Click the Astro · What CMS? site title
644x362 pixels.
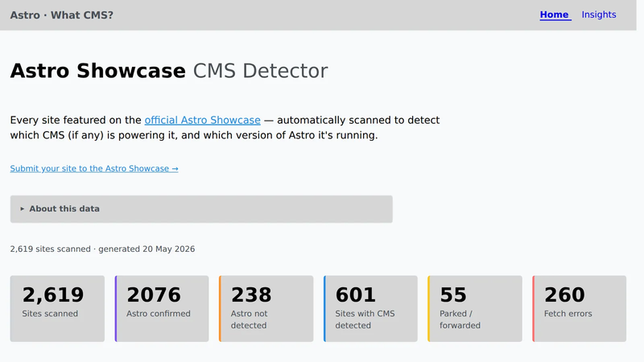[x=62, y=15]
